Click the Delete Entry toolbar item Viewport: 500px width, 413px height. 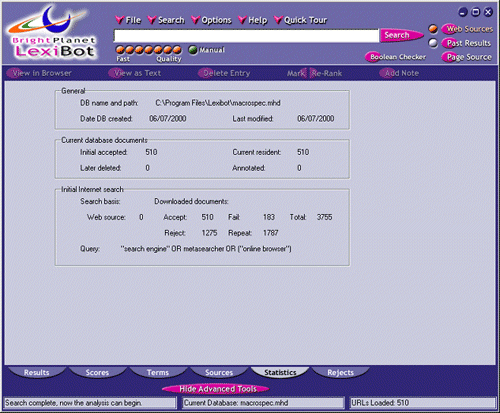pos(224,73)
